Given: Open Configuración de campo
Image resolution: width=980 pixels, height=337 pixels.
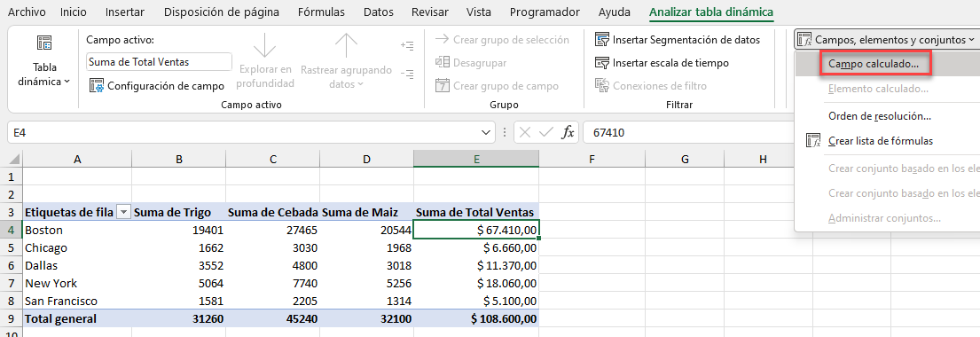Looking at the screenshot, I should 157,86.
